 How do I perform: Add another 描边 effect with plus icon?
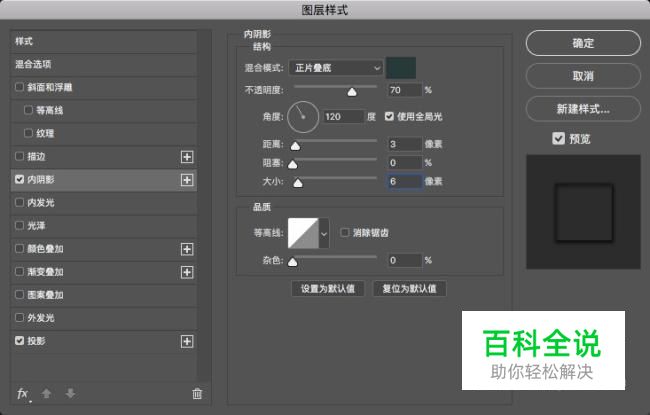[187, 157]
